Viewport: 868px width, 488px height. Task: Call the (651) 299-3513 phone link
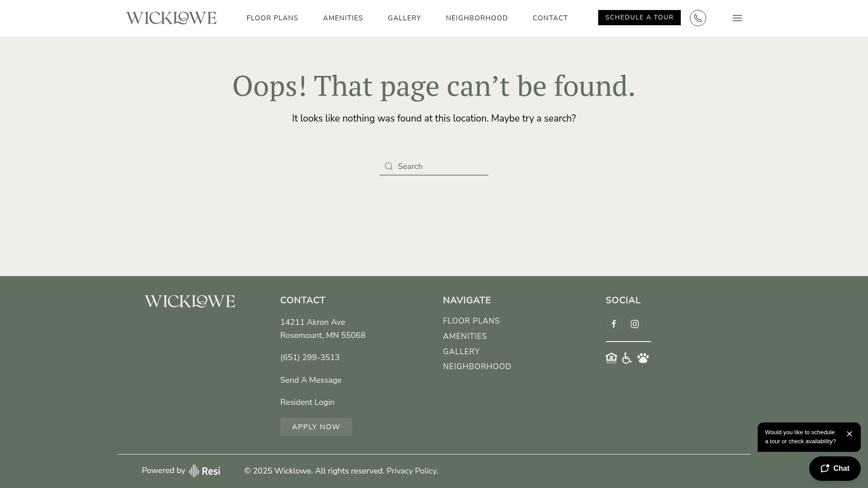coord(310,357)
